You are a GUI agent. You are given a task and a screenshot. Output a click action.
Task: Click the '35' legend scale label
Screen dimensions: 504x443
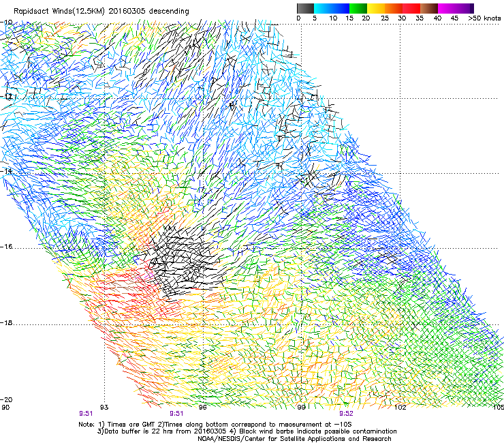click(x=420, y=18)
